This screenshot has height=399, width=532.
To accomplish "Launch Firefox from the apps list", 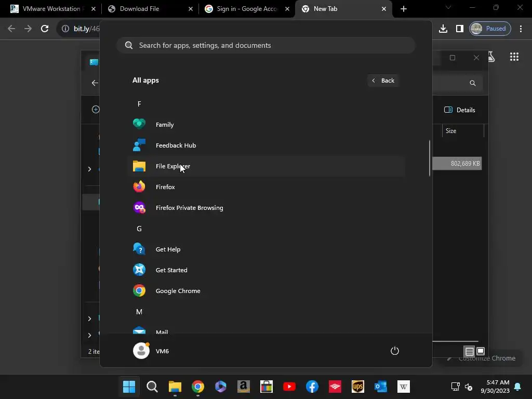I will click(x=266, y=187).
